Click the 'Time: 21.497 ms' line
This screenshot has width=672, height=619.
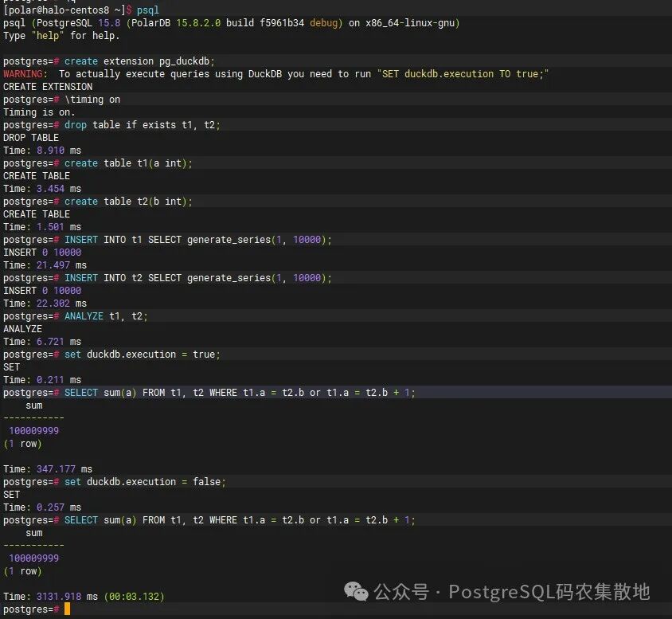pyautogui.click(x=45, y=265)
